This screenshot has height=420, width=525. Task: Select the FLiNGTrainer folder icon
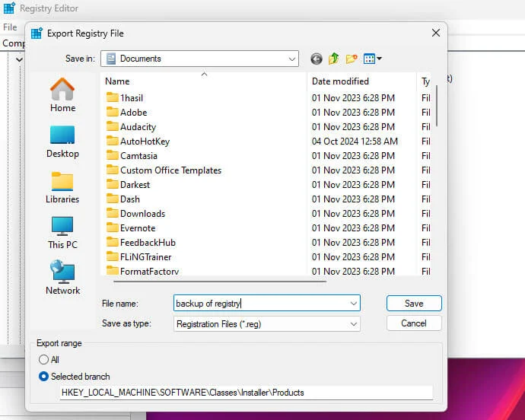coord(113,256)
